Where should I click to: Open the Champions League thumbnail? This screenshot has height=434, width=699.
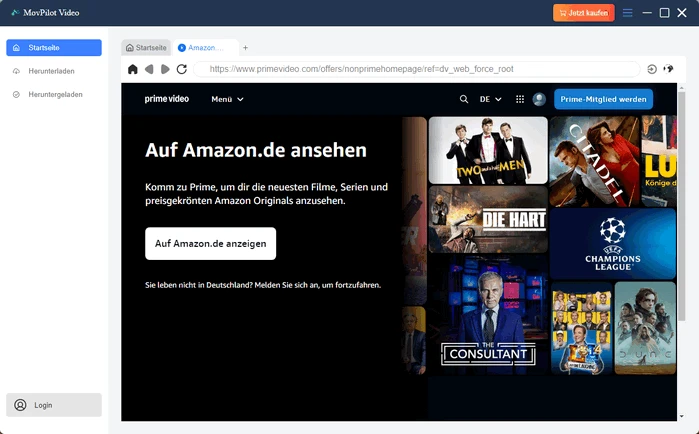pos(613,244)
